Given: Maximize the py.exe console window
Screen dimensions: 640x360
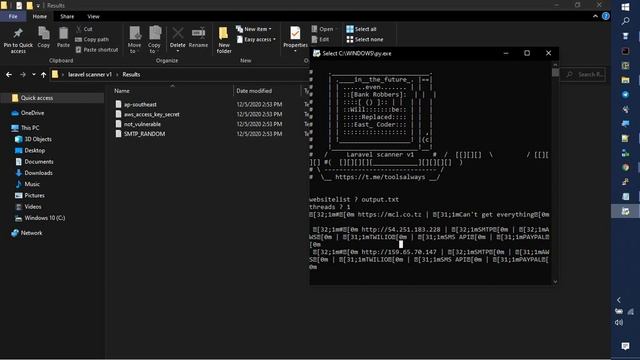Looking at the screenshot, I should click(527, 53).
